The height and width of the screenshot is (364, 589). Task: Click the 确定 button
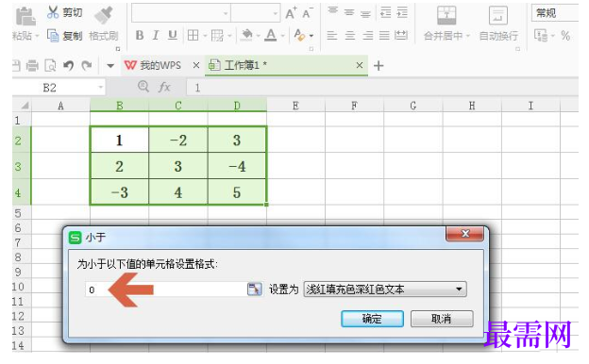click(372, 319)
